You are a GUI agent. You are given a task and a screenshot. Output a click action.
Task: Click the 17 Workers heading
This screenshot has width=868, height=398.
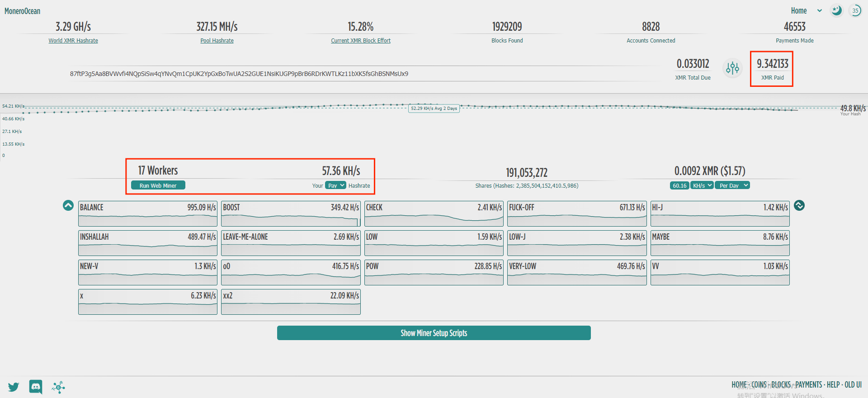tap(158, 171)
